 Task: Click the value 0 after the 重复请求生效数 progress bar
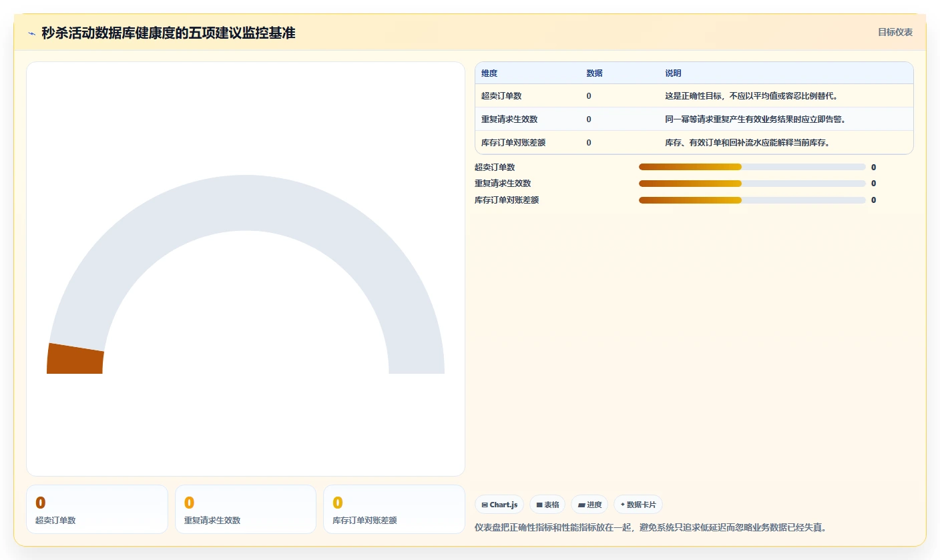873,184
